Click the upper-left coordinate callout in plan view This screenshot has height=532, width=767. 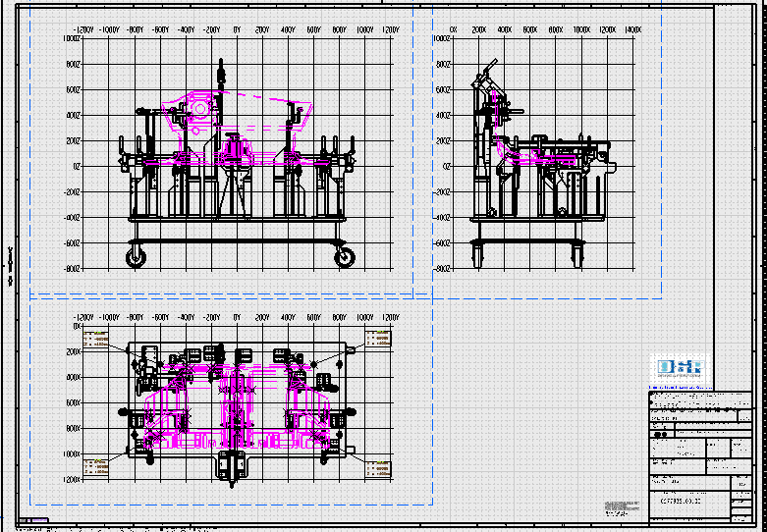pos(96,338)
